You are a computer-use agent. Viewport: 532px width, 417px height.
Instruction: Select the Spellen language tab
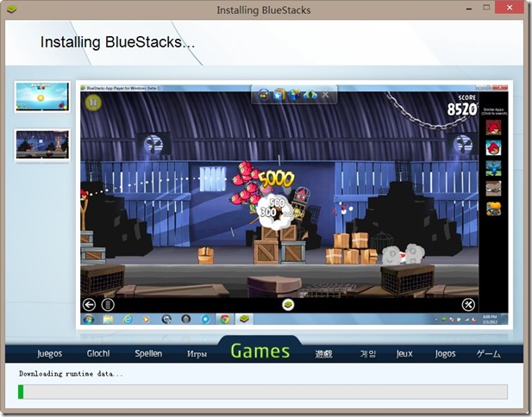[x=148, y=353]
